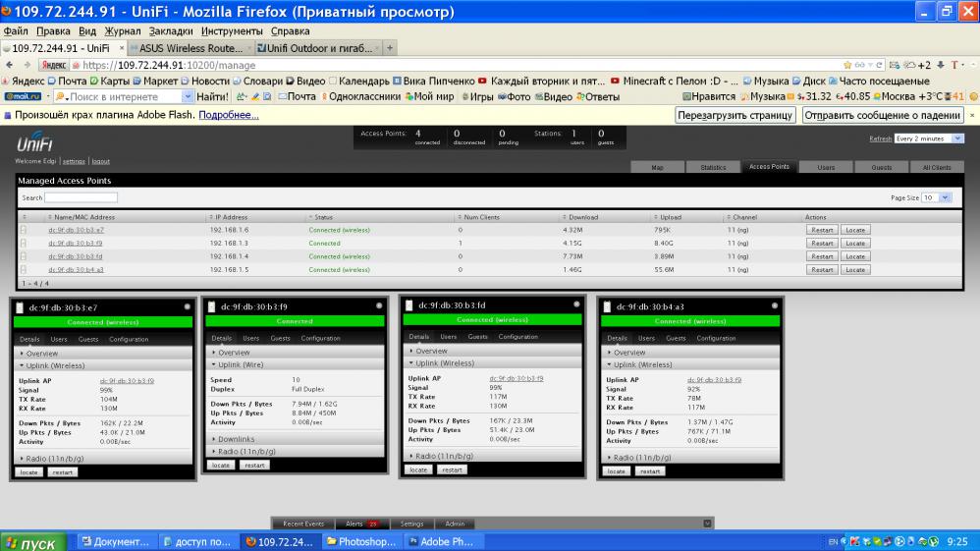Open the Alerts tab at bottom
The image size is (980, 551).
coord(360,523)
